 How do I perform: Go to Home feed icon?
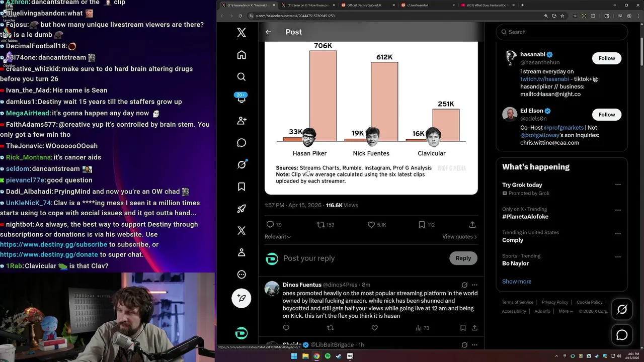242,55
